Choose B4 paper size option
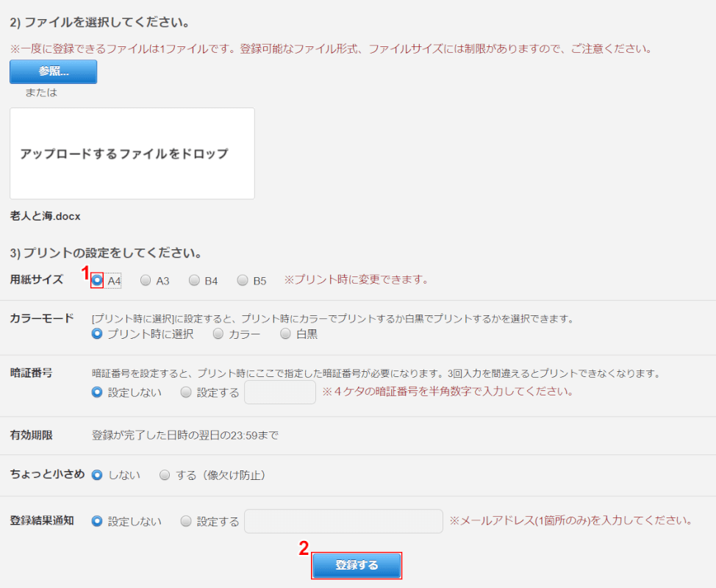Image resolution: width=716 pixels, height=588 pixels. coord(194,280)
